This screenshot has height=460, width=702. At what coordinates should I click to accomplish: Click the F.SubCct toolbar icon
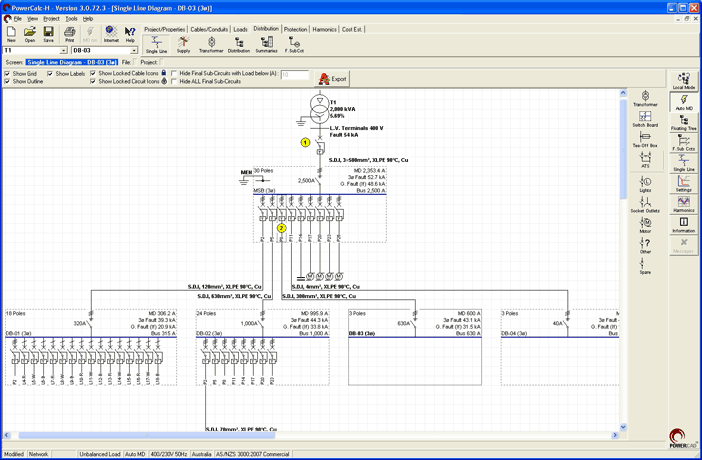(294, 45)
